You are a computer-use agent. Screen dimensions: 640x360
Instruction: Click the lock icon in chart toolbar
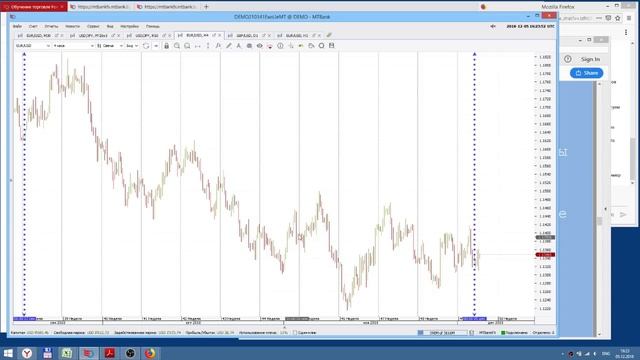[167, 46]
